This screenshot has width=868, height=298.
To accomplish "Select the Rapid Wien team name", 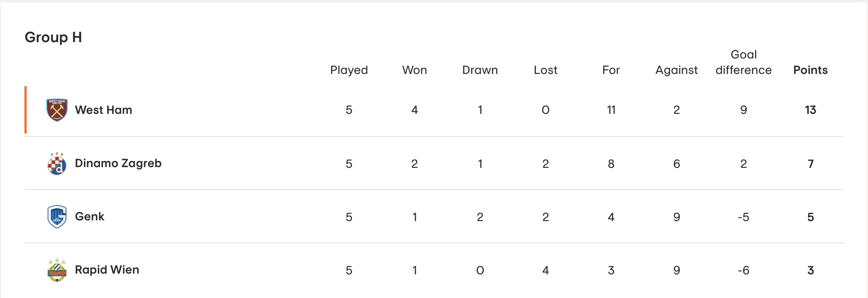I will click(x=107, y=270).
